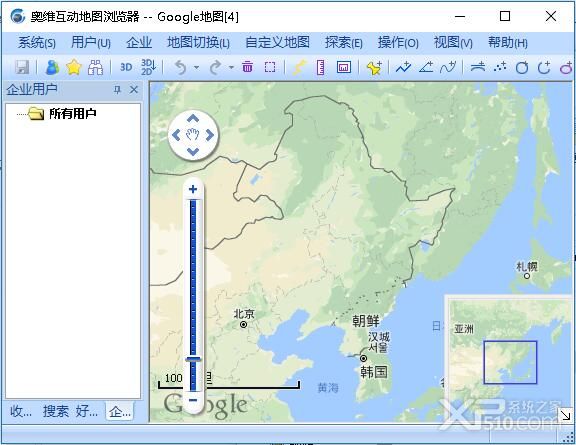Pan the map right with arrow

(210, 135)
